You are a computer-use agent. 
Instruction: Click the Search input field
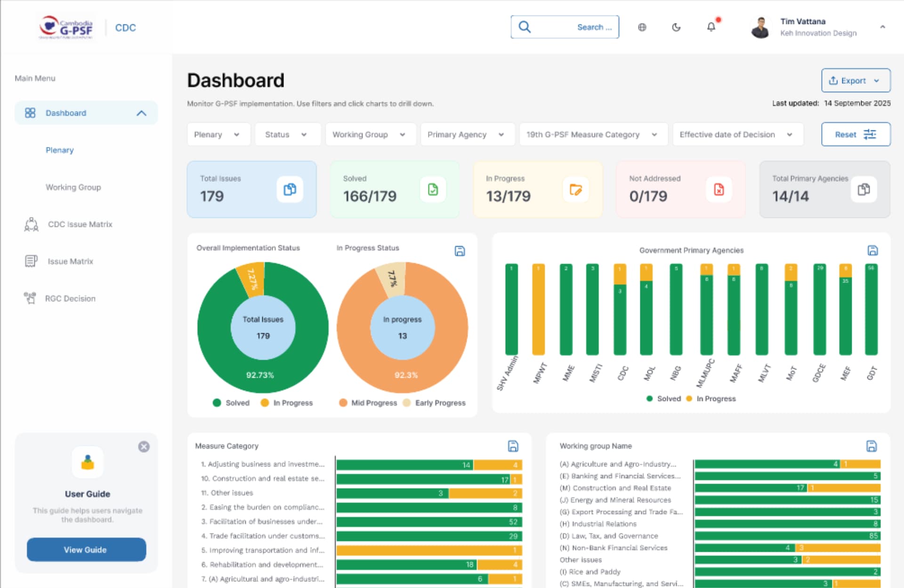(565, 27)
